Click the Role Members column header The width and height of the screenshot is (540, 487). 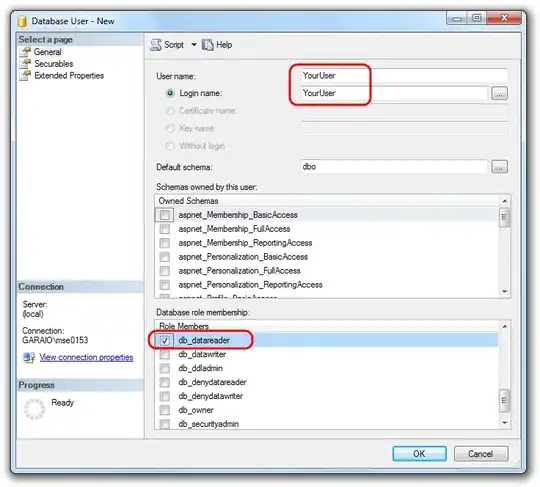[327, 326]
